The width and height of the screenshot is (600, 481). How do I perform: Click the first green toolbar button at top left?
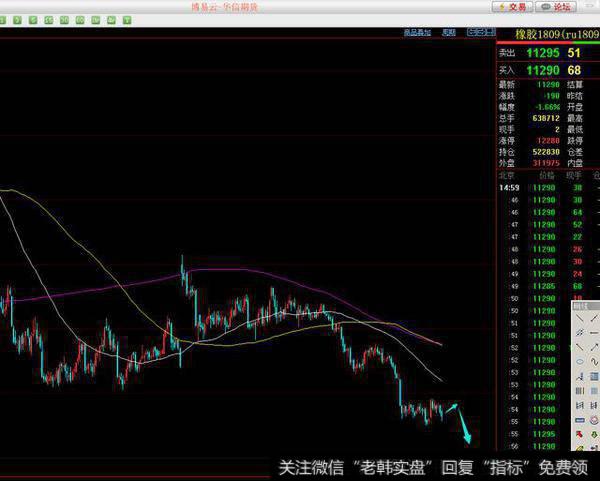click(x=7, y=19)
